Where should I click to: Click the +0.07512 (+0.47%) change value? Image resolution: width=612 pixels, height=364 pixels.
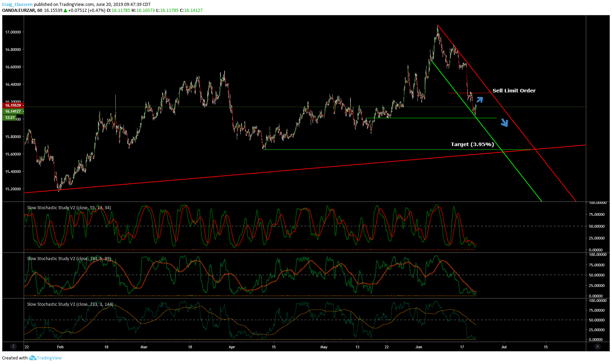(87, 10)
